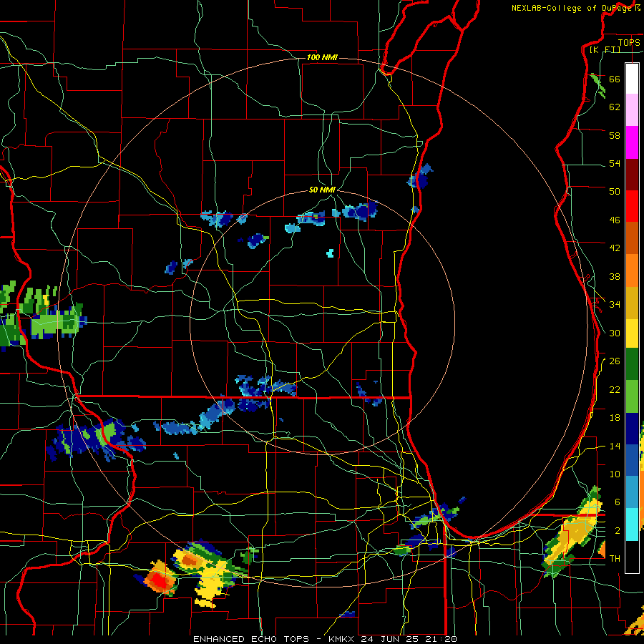Viewport: 644px width, 644px height.
Task: Click the legend value "46"
Action: click(x=615, y=220)
